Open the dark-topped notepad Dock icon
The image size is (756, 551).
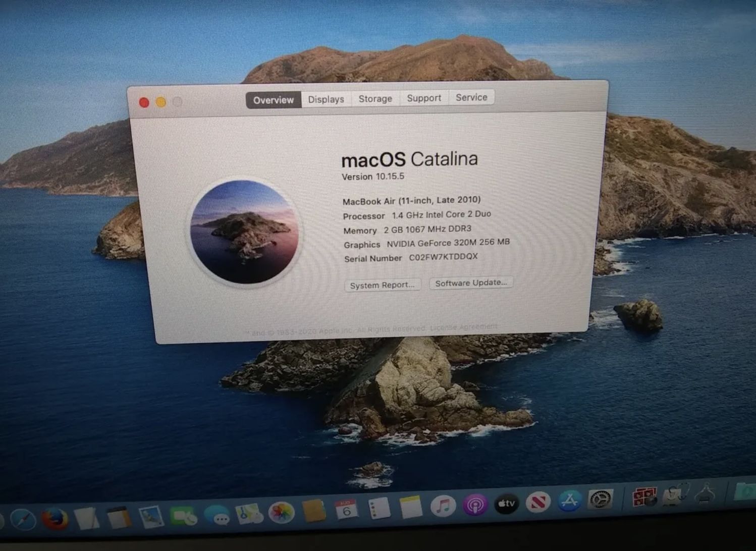point(119,518)
